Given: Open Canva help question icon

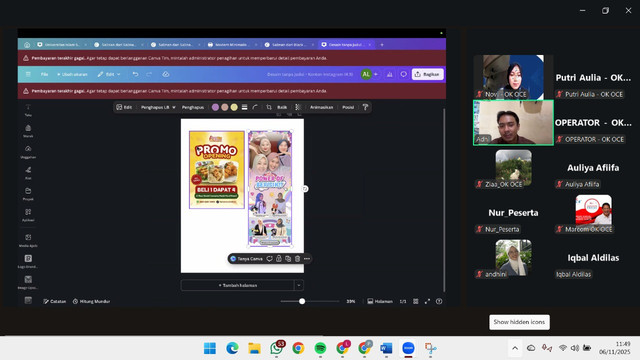Looking at the screenshot, I should 439,301.
